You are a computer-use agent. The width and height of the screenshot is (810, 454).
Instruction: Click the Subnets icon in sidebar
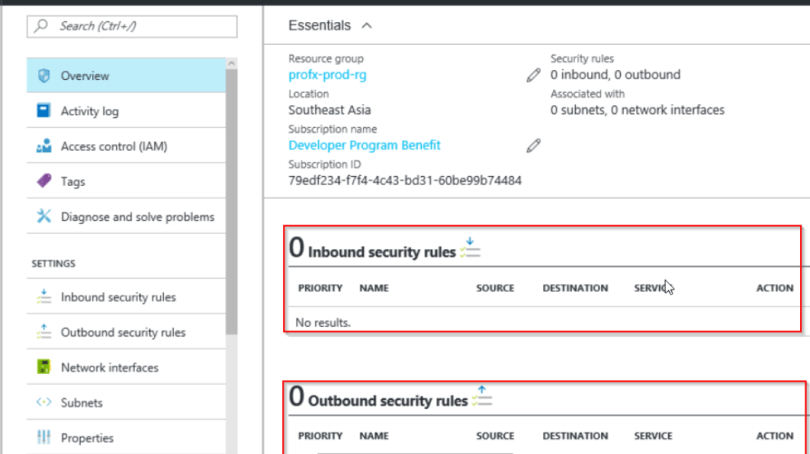point(43,403)
